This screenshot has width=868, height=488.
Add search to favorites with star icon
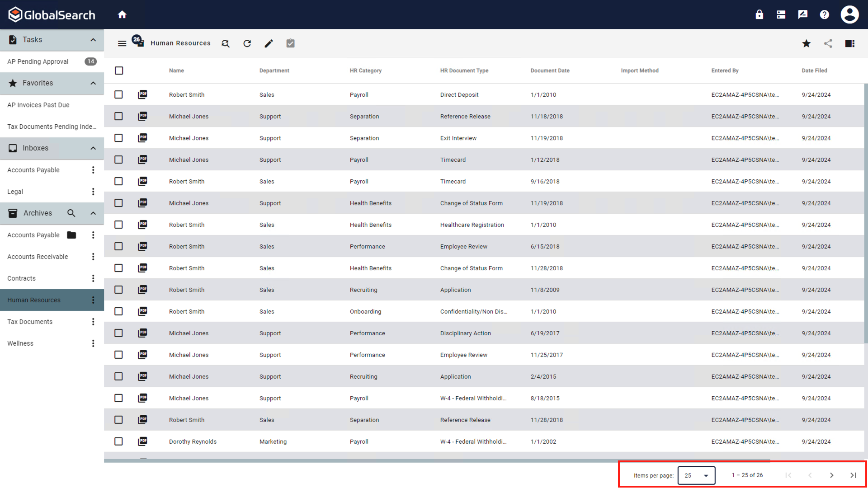[x=807, y=43]
